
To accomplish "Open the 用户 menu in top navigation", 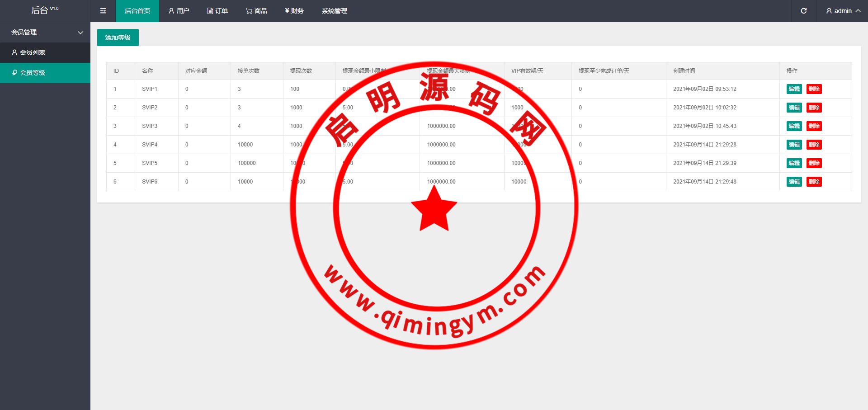I will [179, 11].
